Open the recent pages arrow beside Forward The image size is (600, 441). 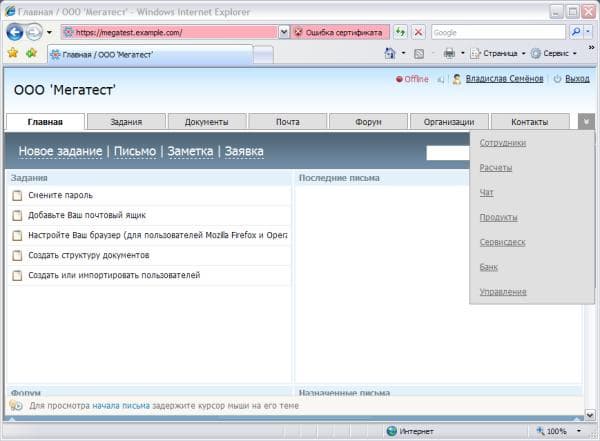[49, 32]
